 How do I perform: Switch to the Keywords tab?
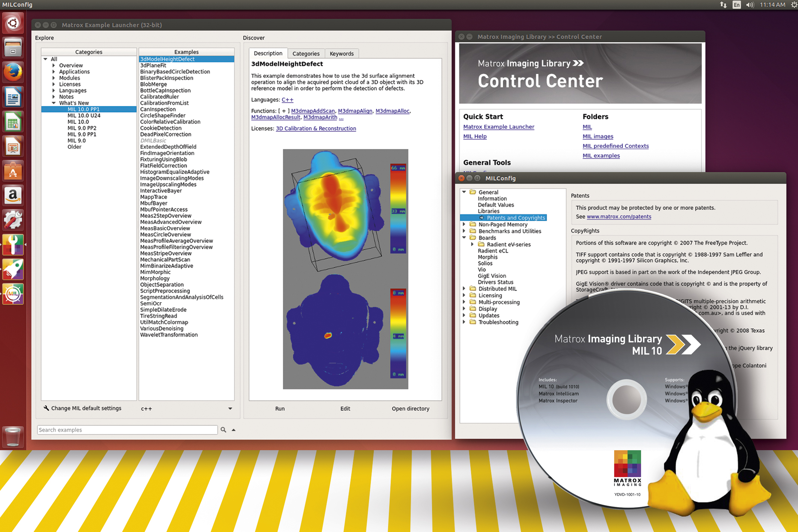pyautogui.click(x=341, y=54)
